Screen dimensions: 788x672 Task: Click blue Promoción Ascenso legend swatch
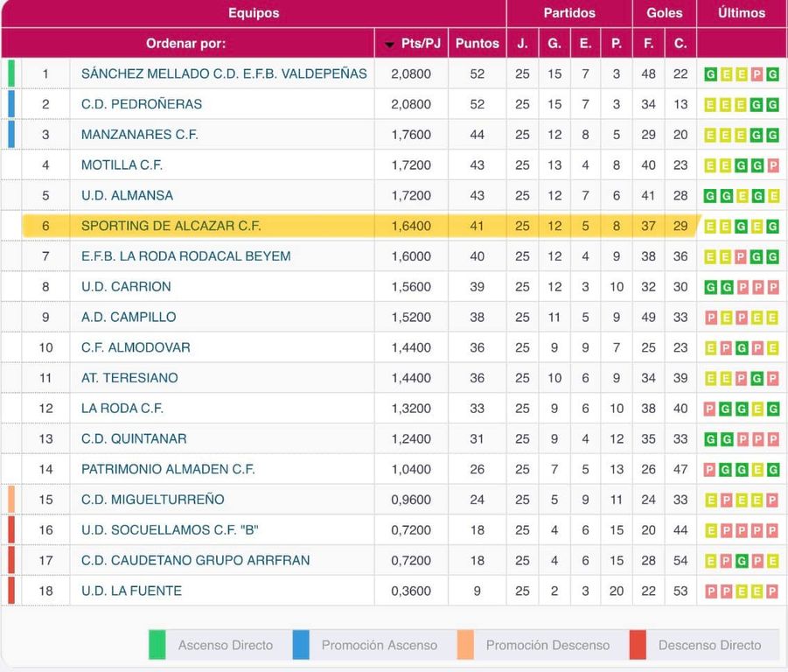pyautogui.click(x=301, y=645)
